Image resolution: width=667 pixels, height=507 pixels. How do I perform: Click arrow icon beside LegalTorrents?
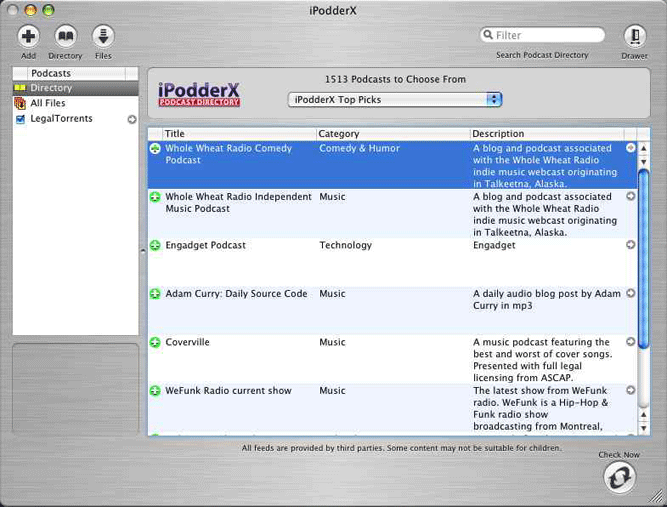pyautogui.click(x=132, y=119)
